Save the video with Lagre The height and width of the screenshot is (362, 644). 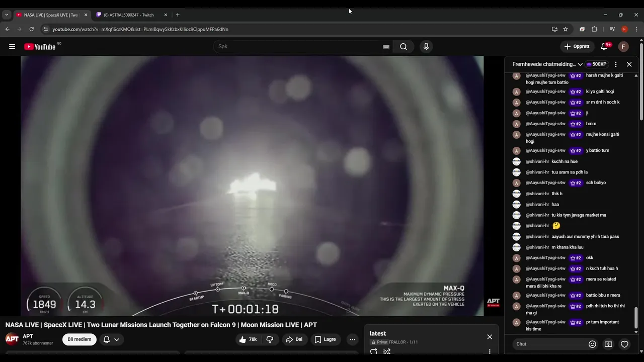pos(326,339)
